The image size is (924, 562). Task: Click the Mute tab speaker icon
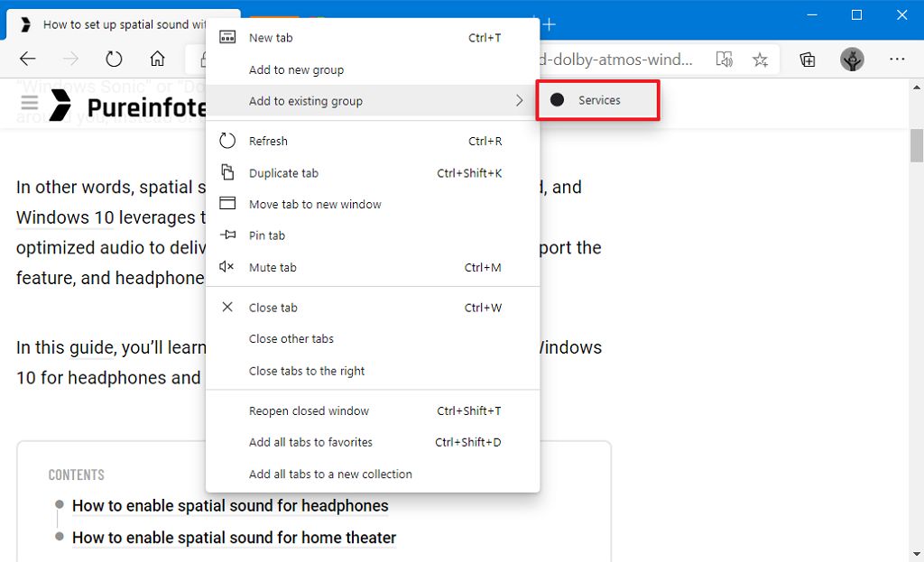point(226,267)
